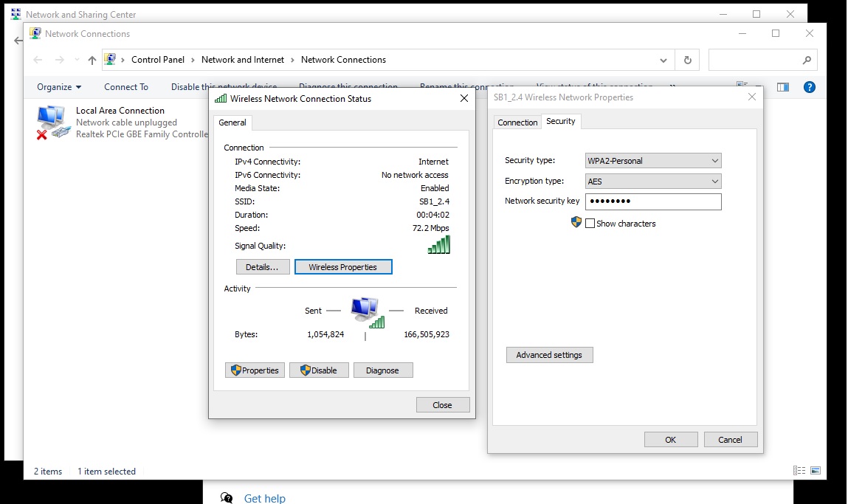Click the SSID value SB1_2.4
The image size is (848, 504).
434,201
